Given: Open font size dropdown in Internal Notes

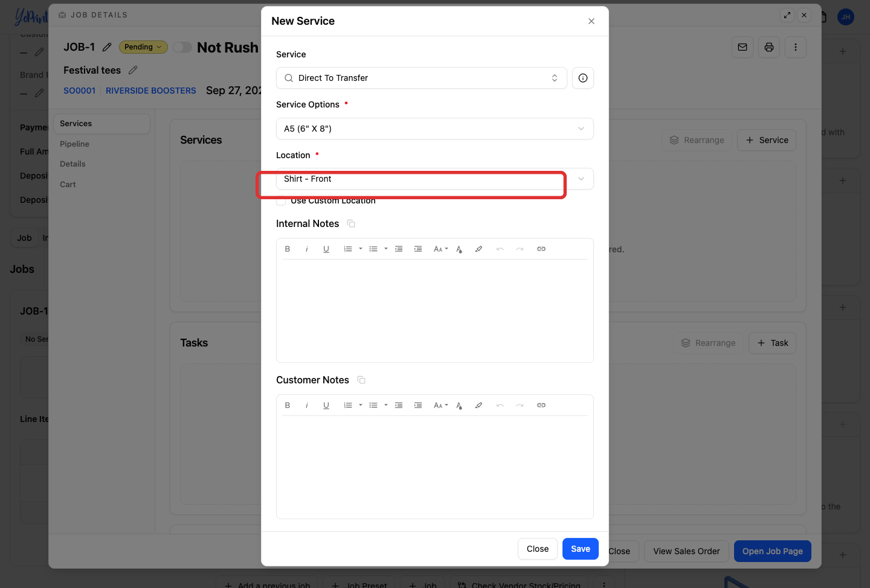Looking at the screenshot, I should pyautogui.click(x=441, y=249).
